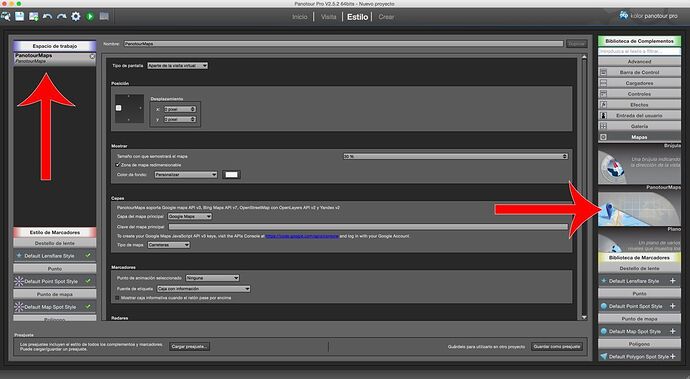This screenshot has width=690, height=379.
Task: Toggle Zona de mapa redimensionable checkbox
Action: [117, 165]
